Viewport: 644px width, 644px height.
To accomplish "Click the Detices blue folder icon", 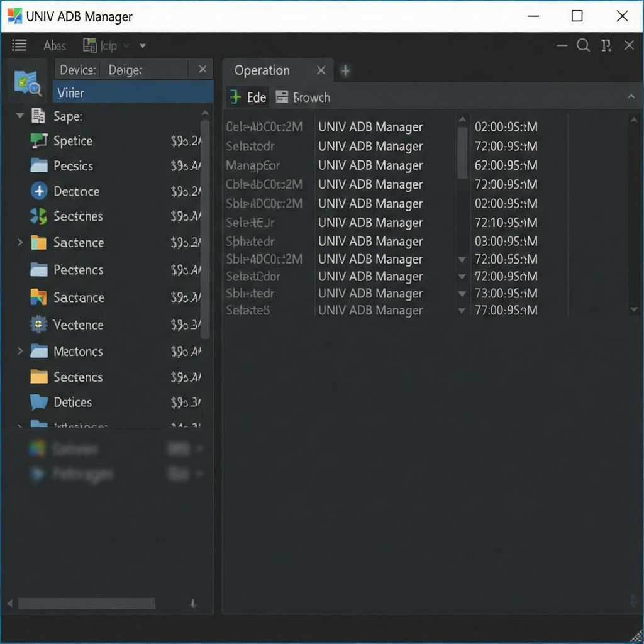I will point(39,402).
